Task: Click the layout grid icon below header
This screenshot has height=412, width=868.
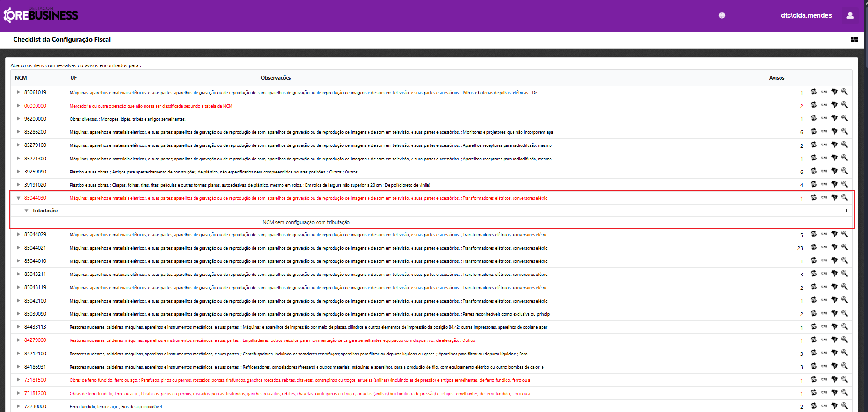Action: click(x=854, y=40)
